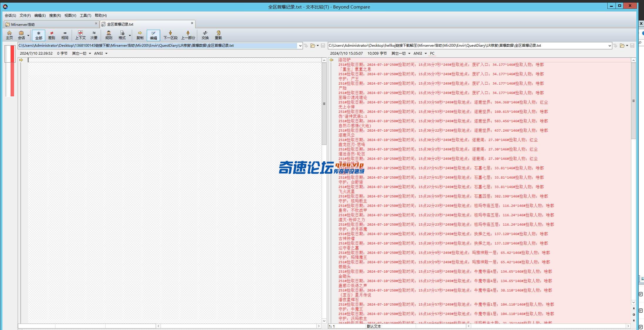Click the line 自然の感悟(大地)
This screenshot has width=644, height=330.
pos(355,125)
